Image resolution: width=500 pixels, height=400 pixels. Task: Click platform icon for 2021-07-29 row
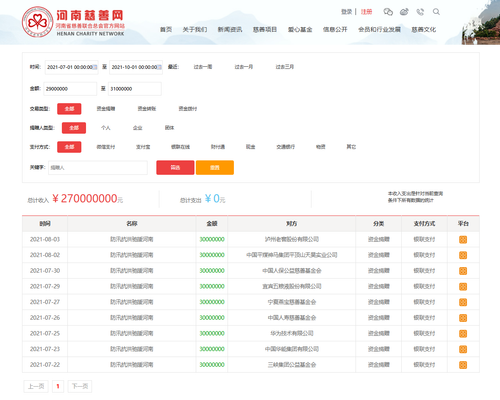point(463,286)
